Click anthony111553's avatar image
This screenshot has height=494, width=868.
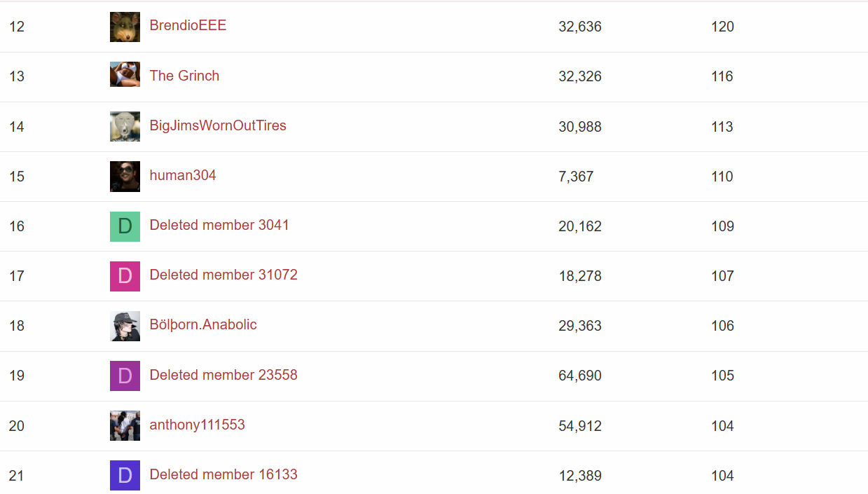click(x=125, y=425)
